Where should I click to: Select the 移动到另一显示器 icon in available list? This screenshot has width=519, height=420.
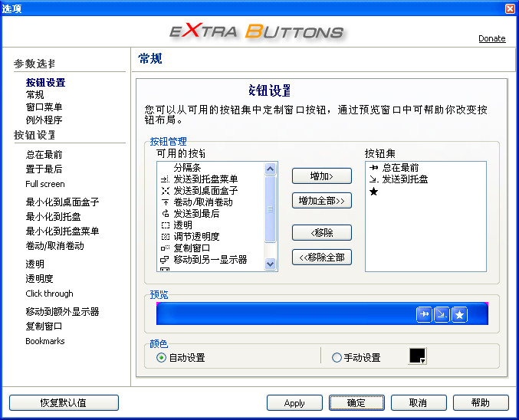tap(165, 260)
